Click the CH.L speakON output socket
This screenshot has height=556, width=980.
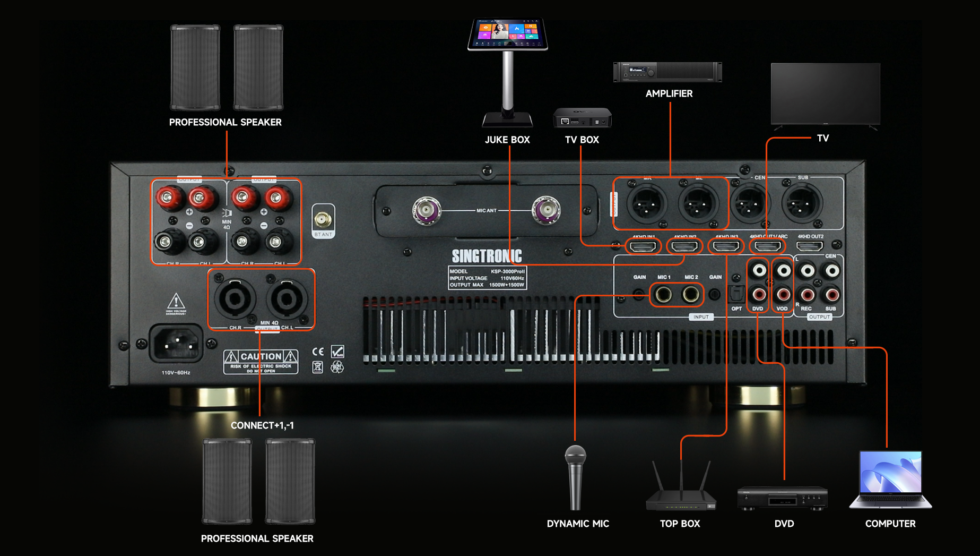(287, 298)
